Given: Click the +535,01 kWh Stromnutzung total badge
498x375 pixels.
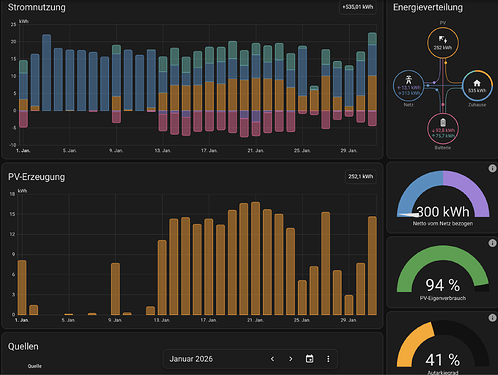Looking at the screenshot, I should pos(358,7).
